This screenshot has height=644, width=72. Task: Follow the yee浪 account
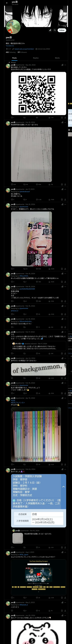62,30
